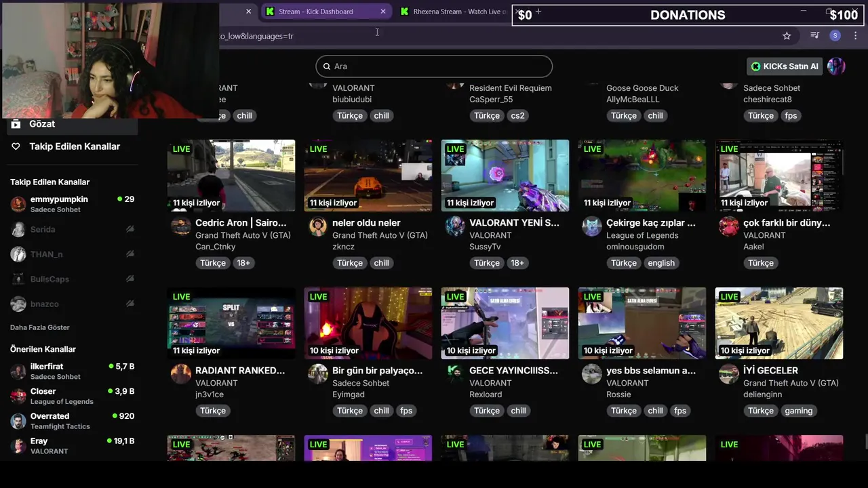868x488 pixels.
Task: Close the leftmost browser tab
Action: coord(248,12)
